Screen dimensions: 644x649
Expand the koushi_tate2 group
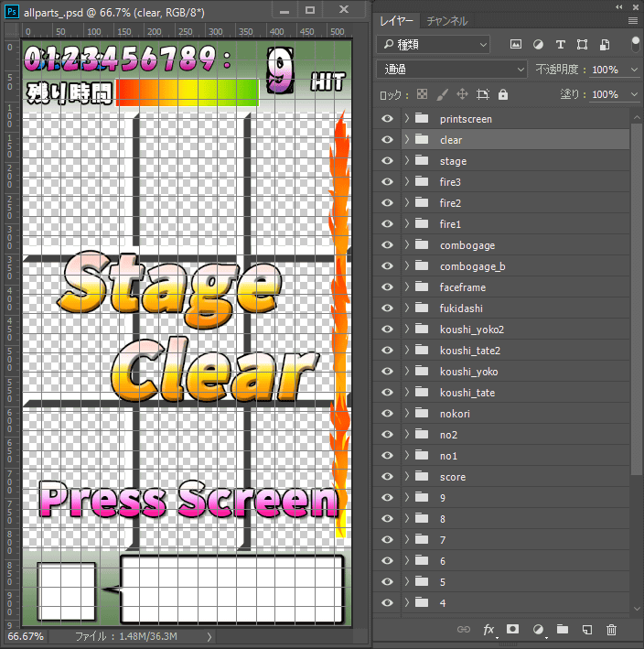click(407, 351)
